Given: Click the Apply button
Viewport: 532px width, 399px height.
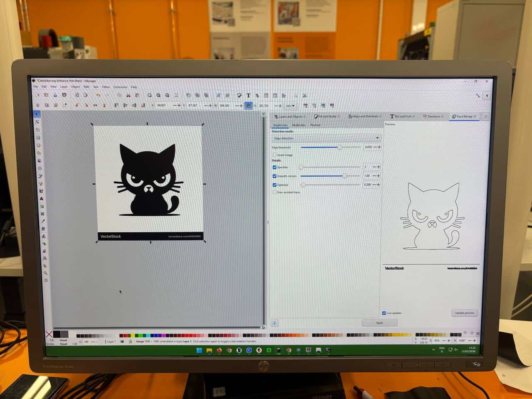Looking at the screenshot, I should 379,323.
